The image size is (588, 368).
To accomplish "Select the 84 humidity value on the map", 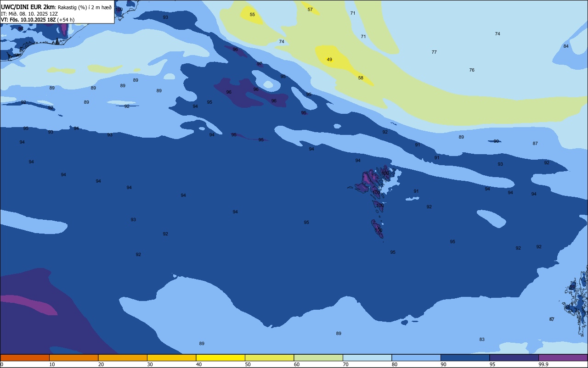I will (566, 46).
